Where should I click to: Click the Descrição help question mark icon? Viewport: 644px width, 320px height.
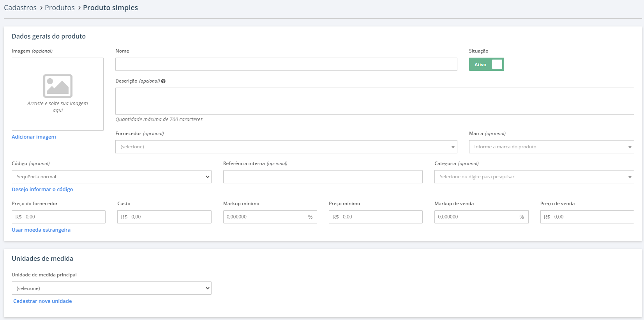pyautogui.click(x=163, y=81)
